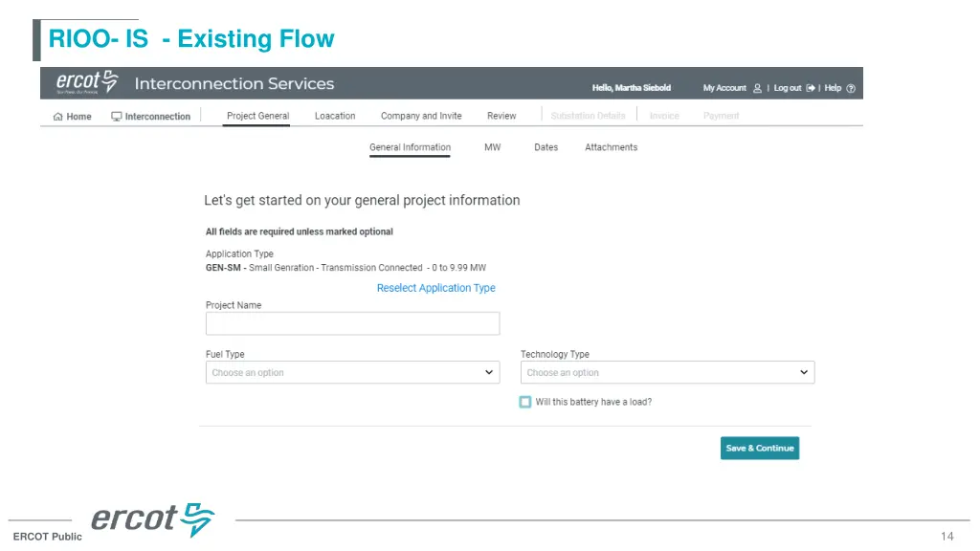Image resolution: width=980 pixels, height=551 pixels.
Task: Select the greyed-out Payment tab
Action: [722, 116]
